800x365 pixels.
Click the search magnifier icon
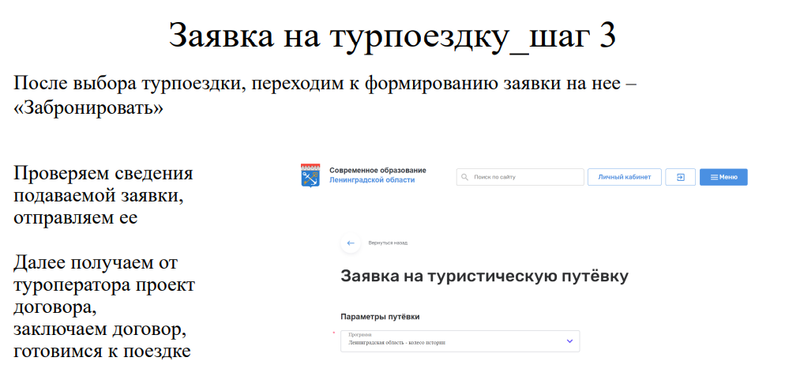(464, 177)
